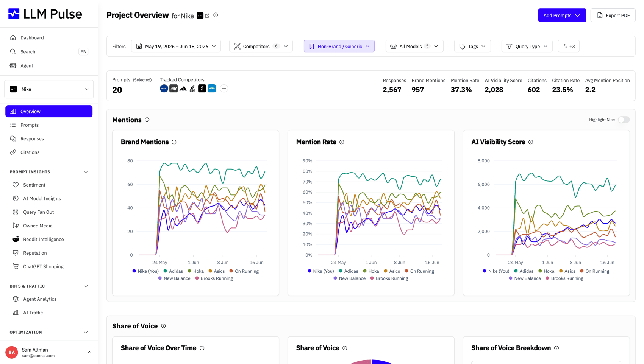The width and height of the screenshot is (644, 364).
Task: Open Nike external link icon in header
Action: [208, 16]
